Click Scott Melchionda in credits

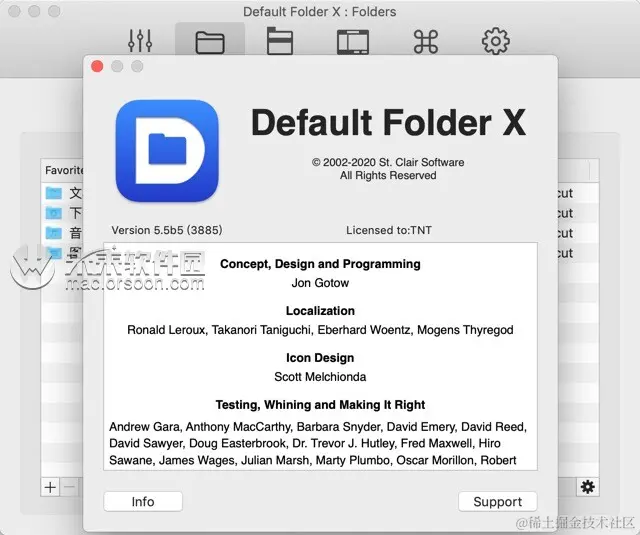click(320, 377)
